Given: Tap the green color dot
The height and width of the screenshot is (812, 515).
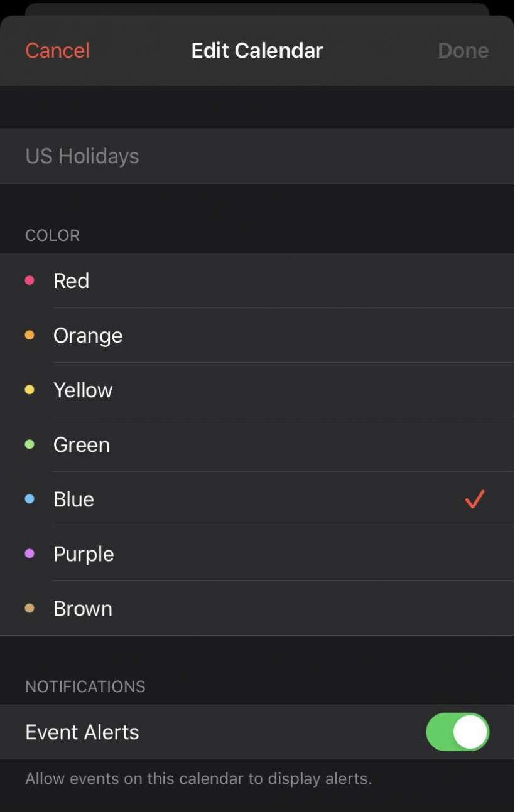Looking at the screenshot, I should click(30, 444).
